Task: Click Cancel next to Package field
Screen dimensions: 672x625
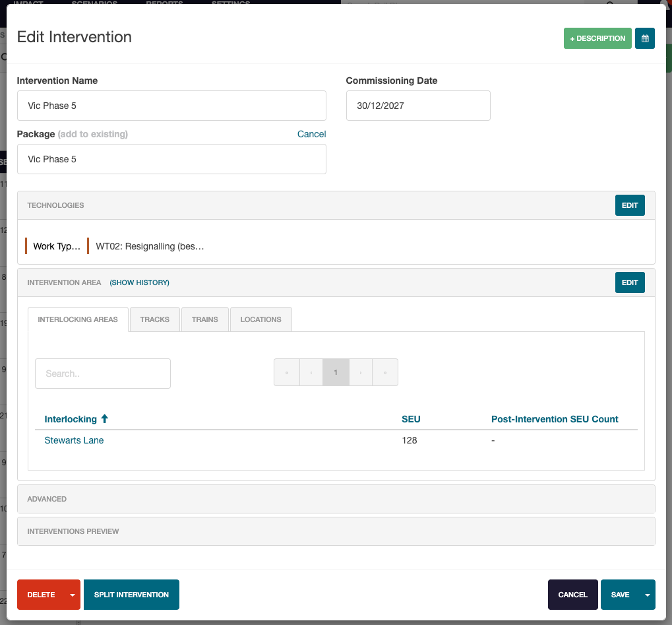Action: point(311,134)
